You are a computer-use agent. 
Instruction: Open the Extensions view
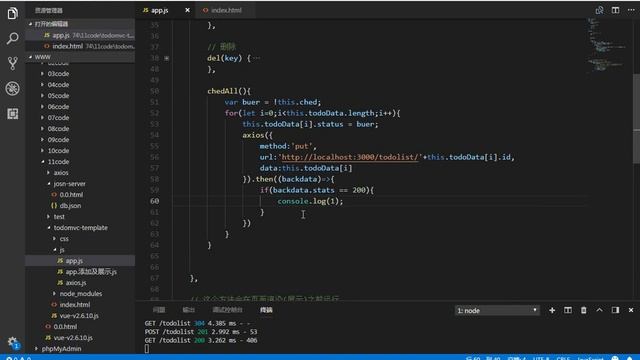pyautogui.click(x=12, y=113)
